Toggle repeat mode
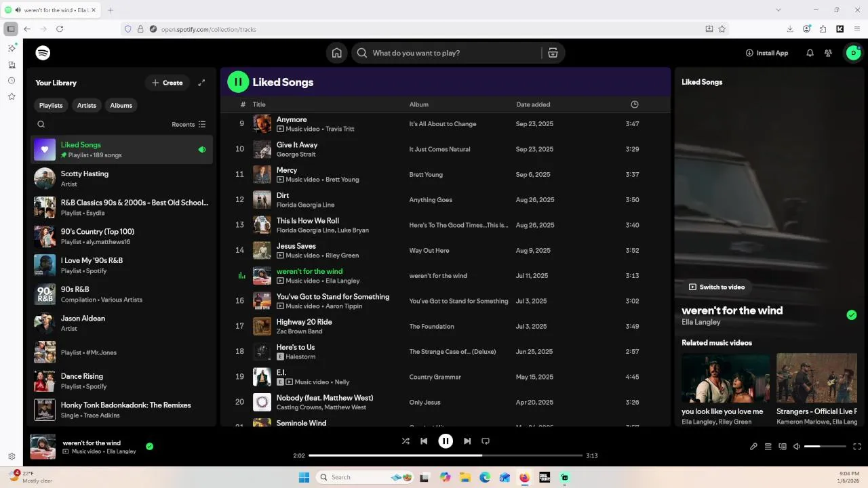 click(486, 441)
